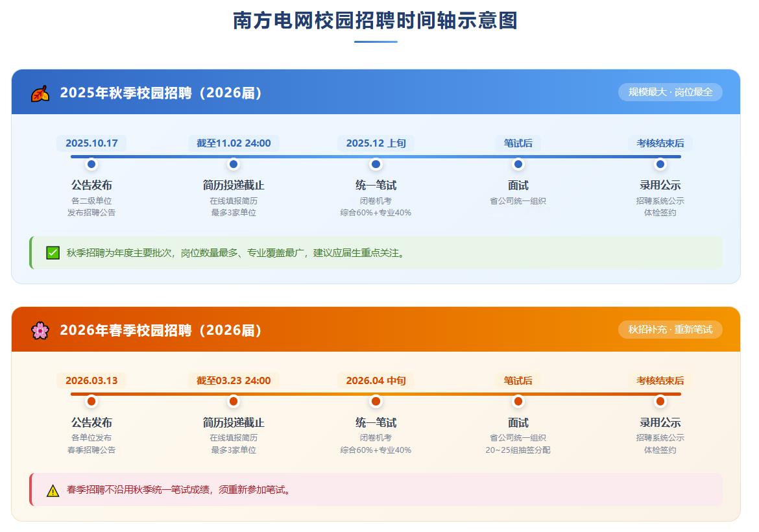The height and width of the screenshot is (532, 759).
Task: Click the red spring recruitment warning note
Action: click(376, 490)
